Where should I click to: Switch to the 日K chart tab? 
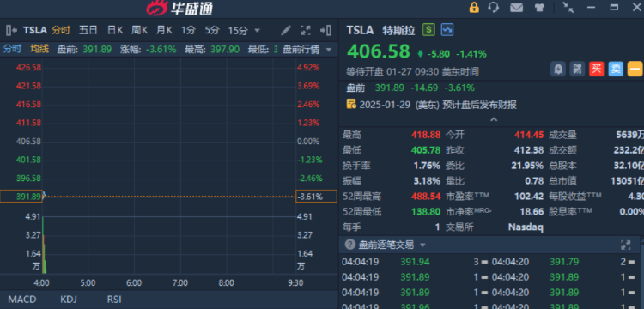[115, 30]
